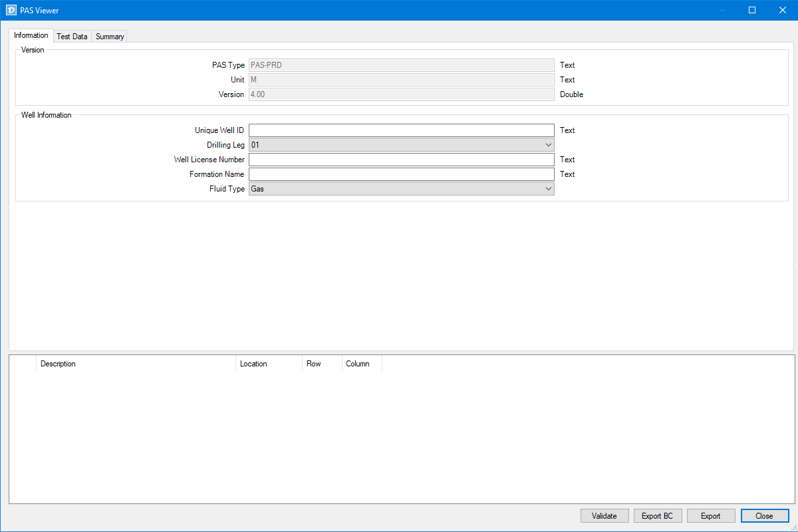The width and height of the screenshot is (798, 532).
Task: Open the Summary tab
Action: 110,37
